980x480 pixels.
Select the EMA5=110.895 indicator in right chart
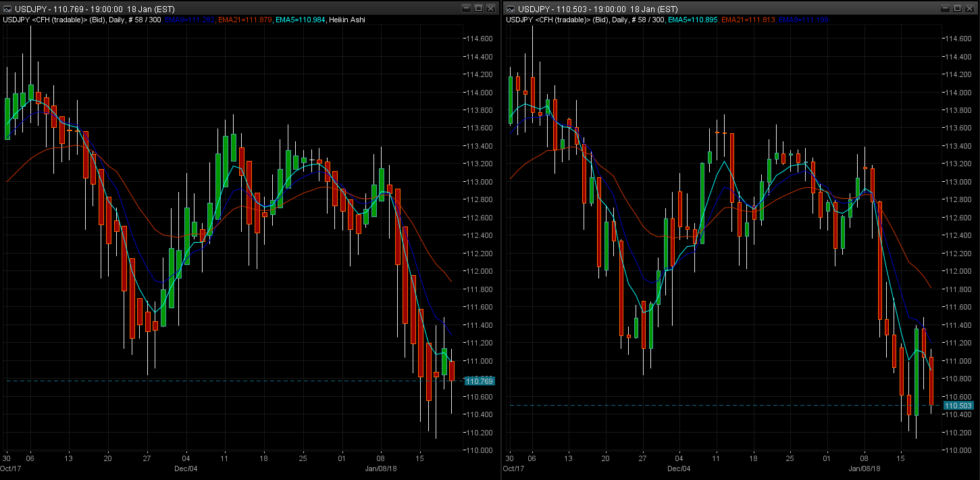point(693,20)
